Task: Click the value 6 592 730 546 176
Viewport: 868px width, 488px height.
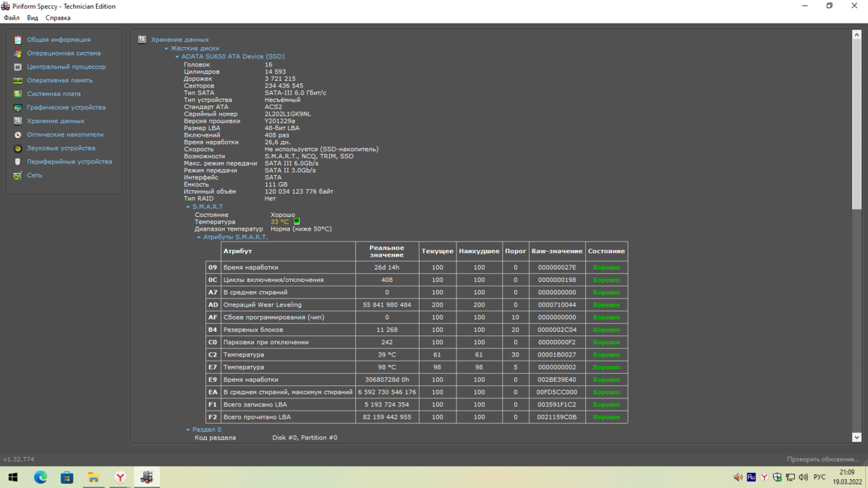Action: click(x=387, y=393)
